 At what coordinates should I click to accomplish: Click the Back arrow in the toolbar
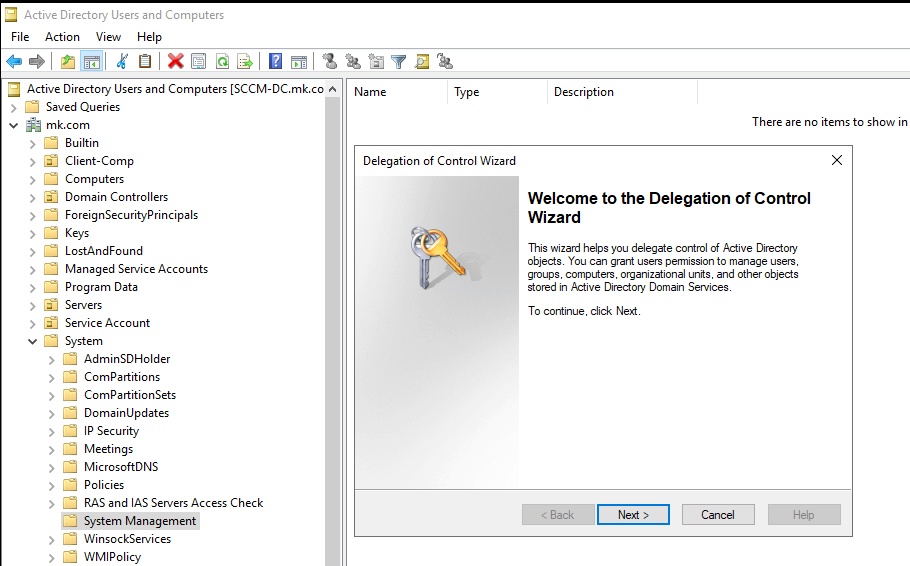pos(14,62)
